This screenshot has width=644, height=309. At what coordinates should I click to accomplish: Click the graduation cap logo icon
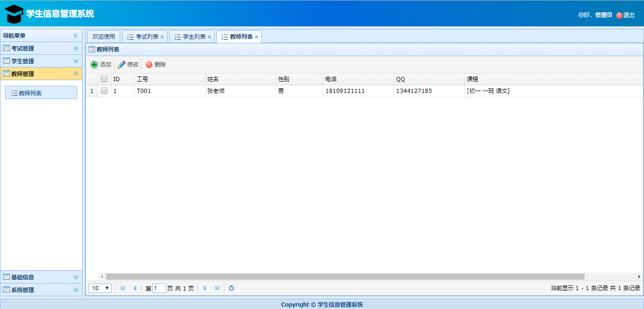(14, 14)
